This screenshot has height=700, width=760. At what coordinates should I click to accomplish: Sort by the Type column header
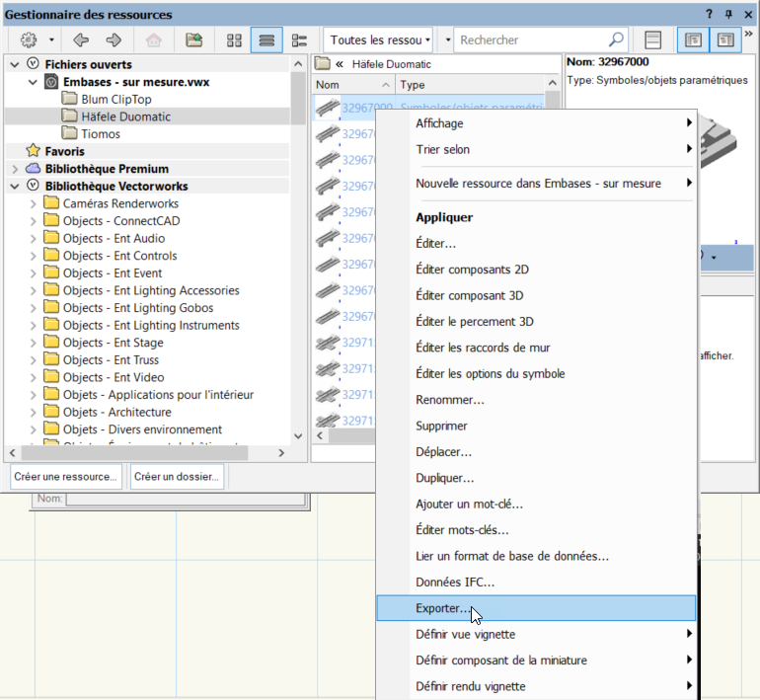[470, 85]
